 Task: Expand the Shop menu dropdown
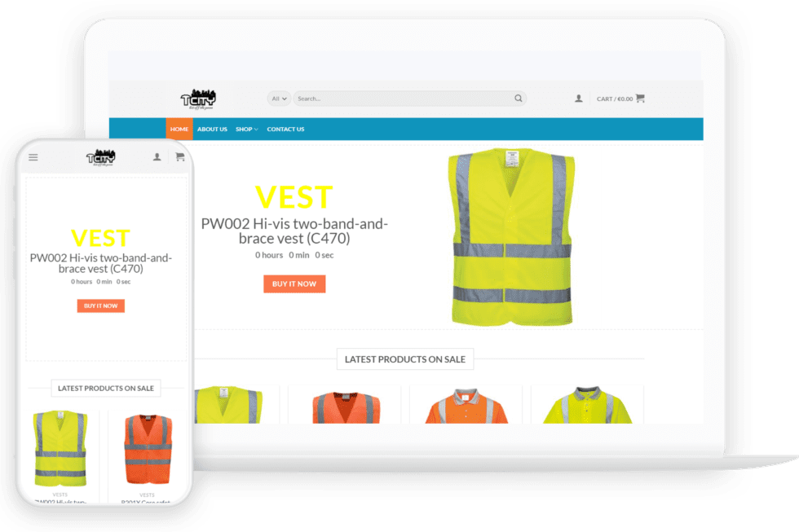pos(246,130)
